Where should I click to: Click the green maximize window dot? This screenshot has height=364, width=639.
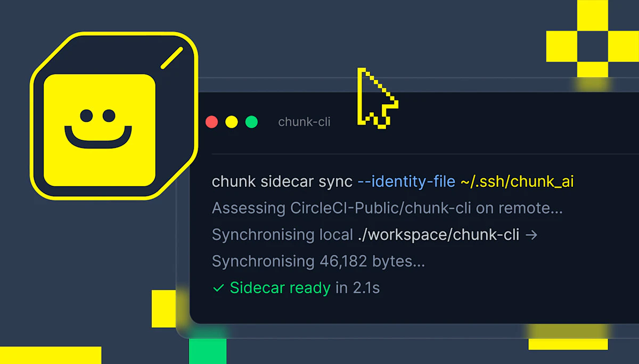point(251,122)
